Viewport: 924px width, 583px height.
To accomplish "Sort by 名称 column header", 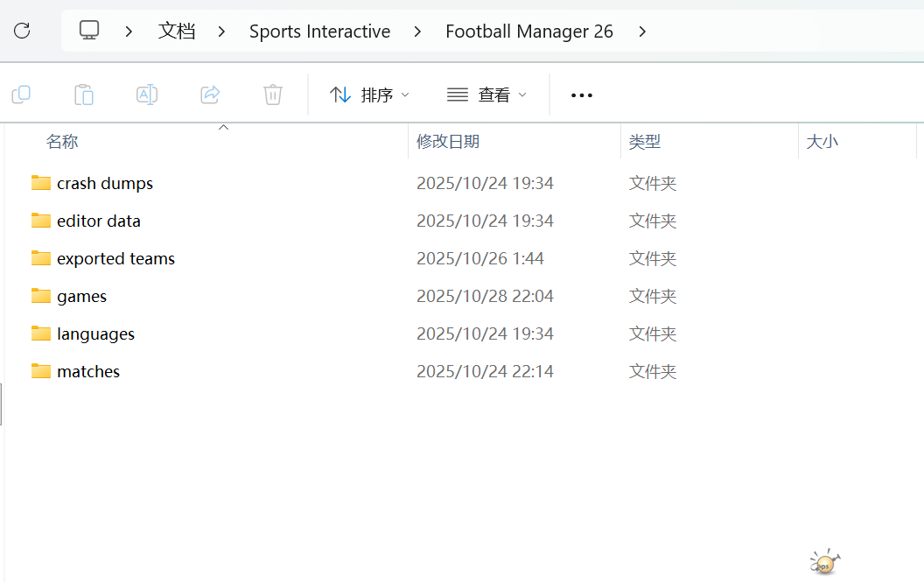I will pos(62,142).
